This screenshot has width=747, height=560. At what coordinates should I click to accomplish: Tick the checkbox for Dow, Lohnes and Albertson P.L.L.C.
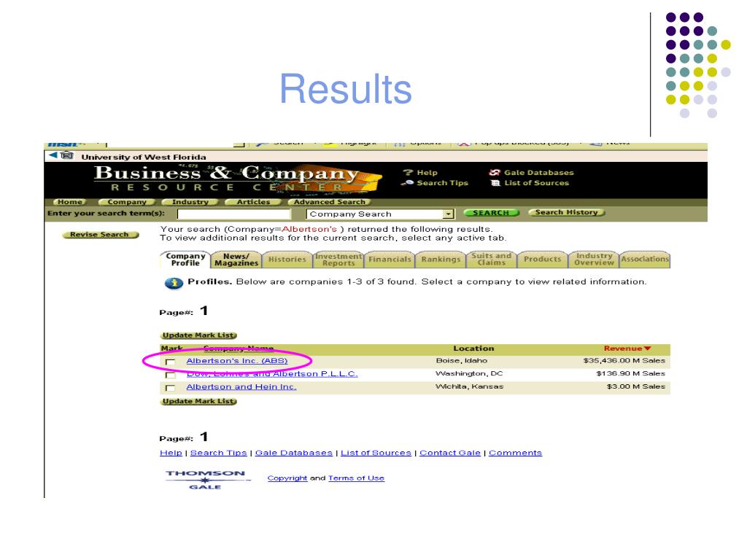[x=170, y=376]
